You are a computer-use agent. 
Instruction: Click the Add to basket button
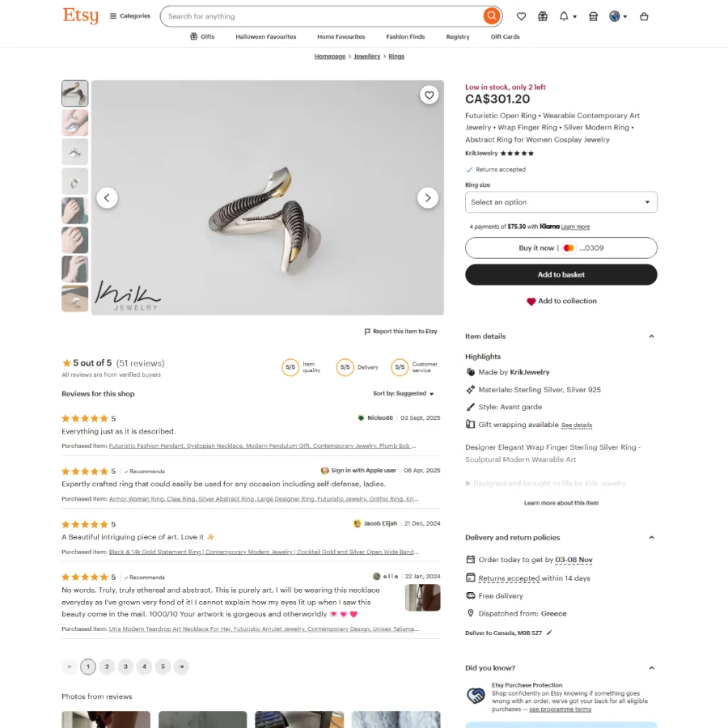tap(561, 274)
